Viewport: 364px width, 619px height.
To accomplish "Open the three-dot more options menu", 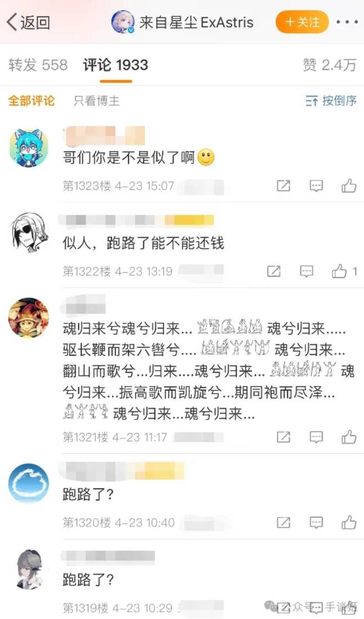I will click(347, 22).
